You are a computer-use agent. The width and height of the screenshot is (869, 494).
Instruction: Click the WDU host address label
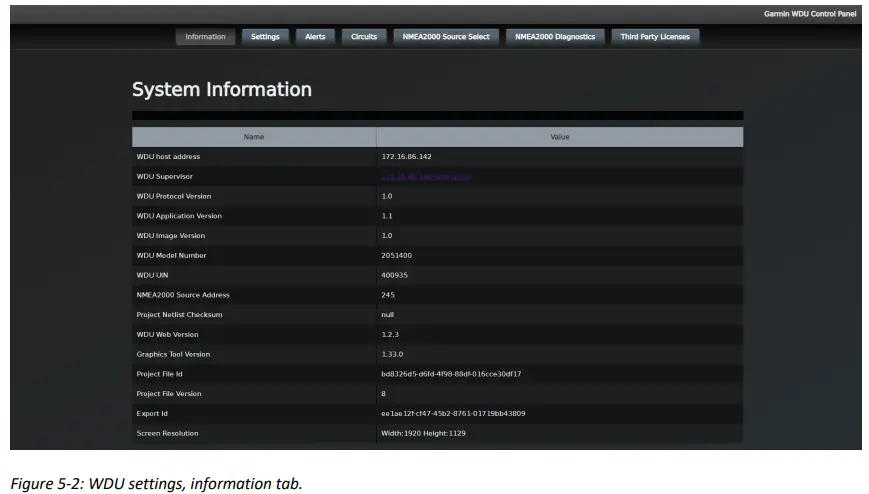click(168, 157)
